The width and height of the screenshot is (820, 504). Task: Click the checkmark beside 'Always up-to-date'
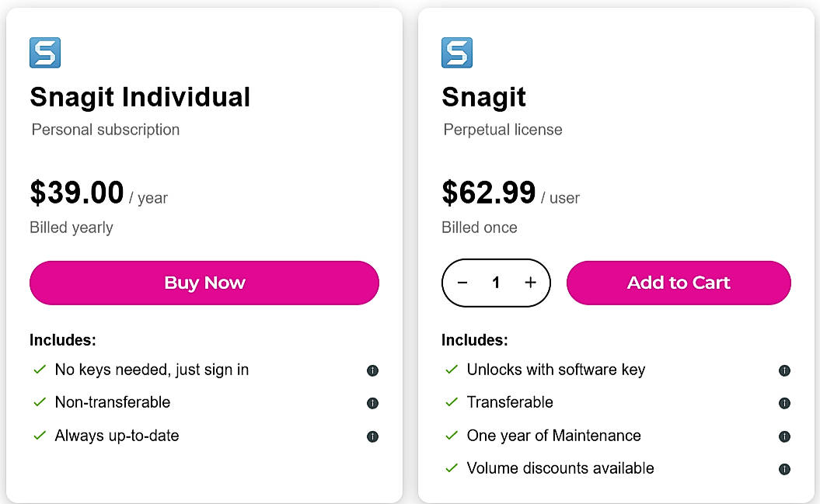(x=39, y=435)
